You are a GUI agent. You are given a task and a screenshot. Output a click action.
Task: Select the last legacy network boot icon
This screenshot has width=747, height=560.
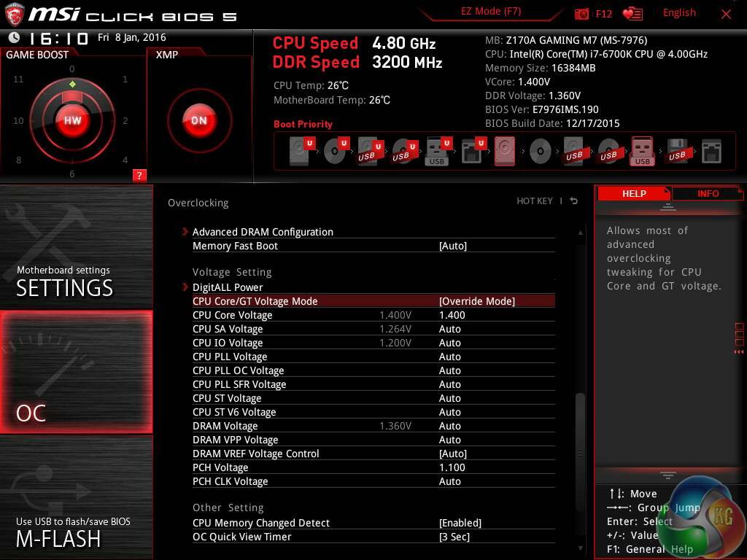(x=712, y=152)
